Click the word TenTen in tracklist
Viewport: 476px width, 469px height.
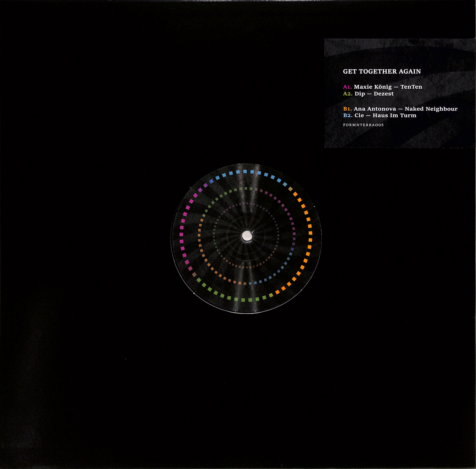point(411,87)
